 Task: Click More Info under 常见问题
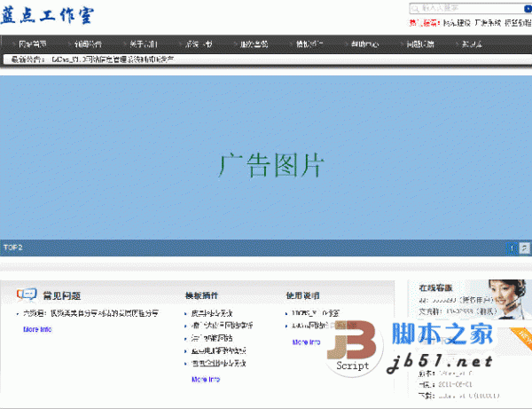37,329
